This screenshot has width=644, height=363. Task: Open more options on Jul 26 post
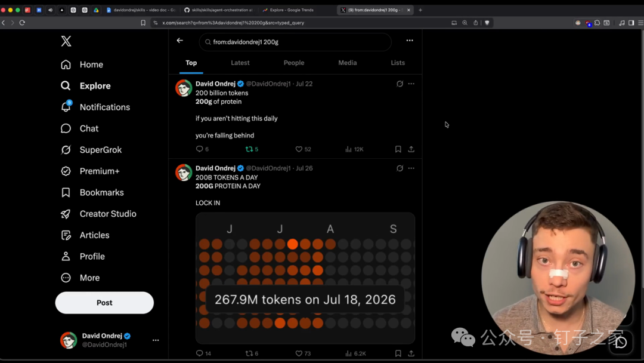point(411,168)
